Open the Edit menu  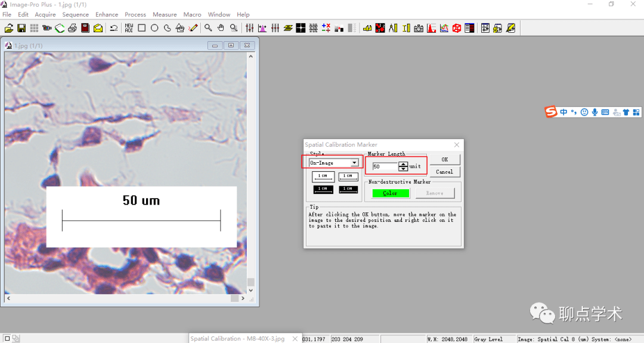(23, 14)
